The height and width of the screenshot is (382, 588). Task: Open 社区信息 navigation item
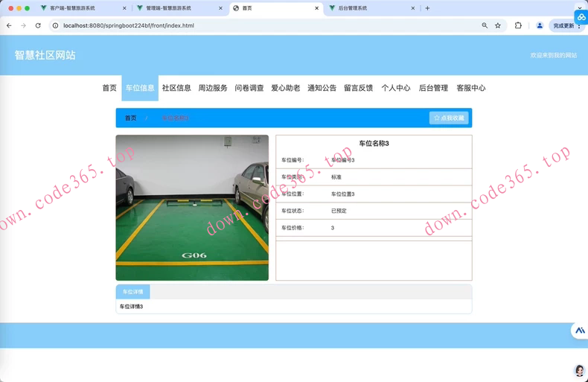[176, 88]
